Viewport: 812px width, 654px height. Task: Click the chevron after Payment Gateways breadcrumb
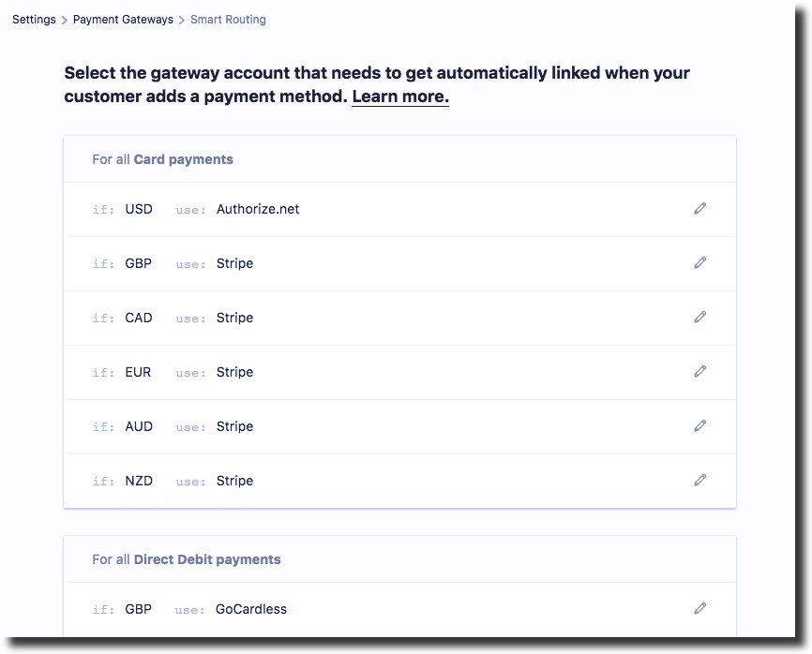(x=182, y=21)
